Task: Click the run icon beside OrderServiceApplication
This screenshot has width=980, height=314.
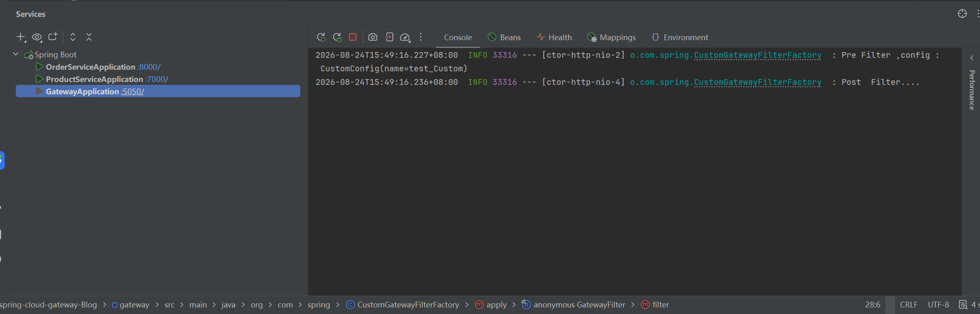Action: (39, 66)
